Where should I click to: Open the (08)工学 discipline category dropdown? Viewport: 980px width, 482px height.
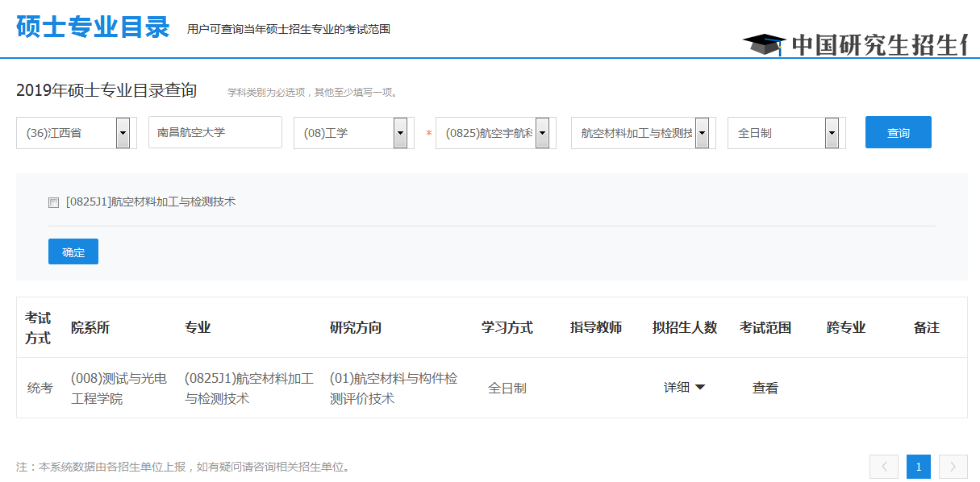[400, 133]
